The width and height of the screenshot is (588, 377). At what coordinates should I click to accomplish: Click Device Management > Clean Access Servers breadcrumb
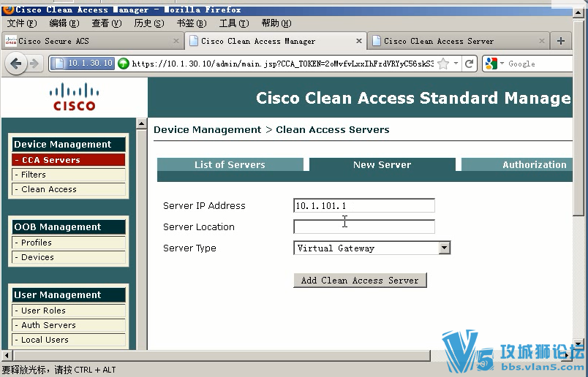tap(271, 129)
